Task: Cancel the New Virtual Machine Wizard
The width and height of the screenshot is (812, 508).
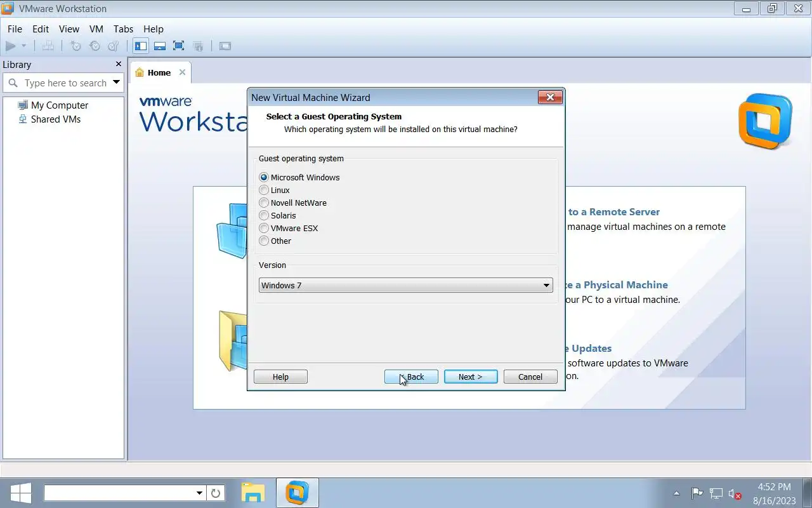Action: click(530, 377)
